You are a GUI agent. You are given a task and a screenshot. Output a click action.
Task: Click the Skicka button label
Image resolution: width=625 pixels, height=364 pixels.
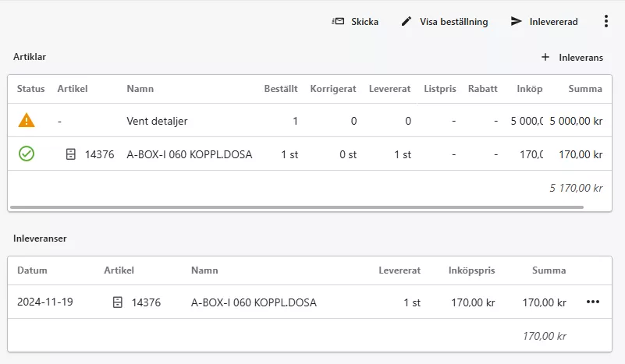(x=364, y=22)
